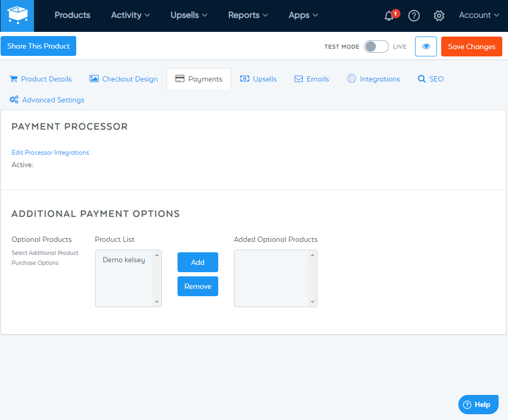The image size is (508, 420).
Task: Click the Product List scroll up arrow
Action: point(157,255)
